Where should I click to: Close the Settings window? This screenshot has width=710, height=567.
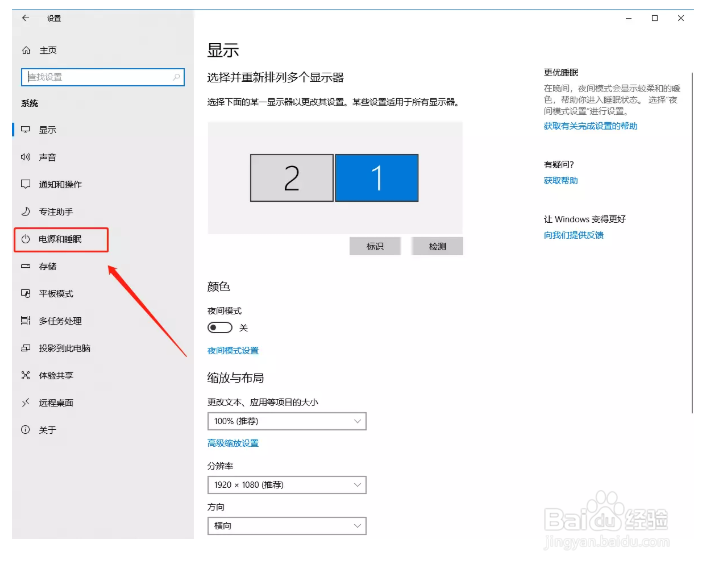681,18
